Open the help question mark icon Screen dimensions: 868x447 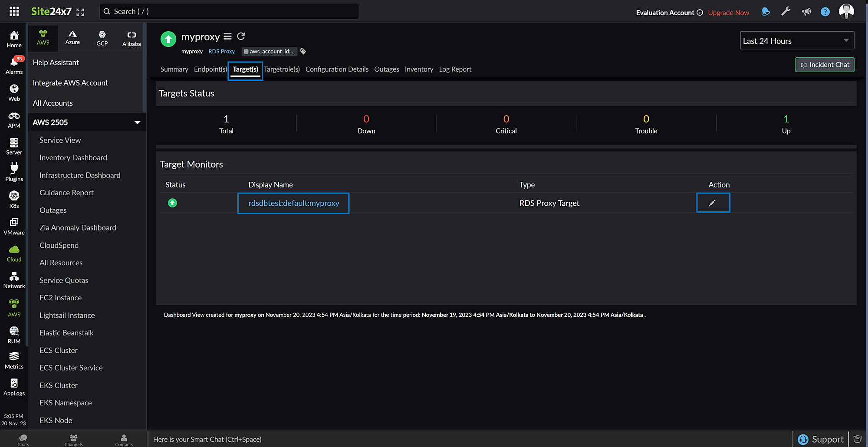(825, 12)
